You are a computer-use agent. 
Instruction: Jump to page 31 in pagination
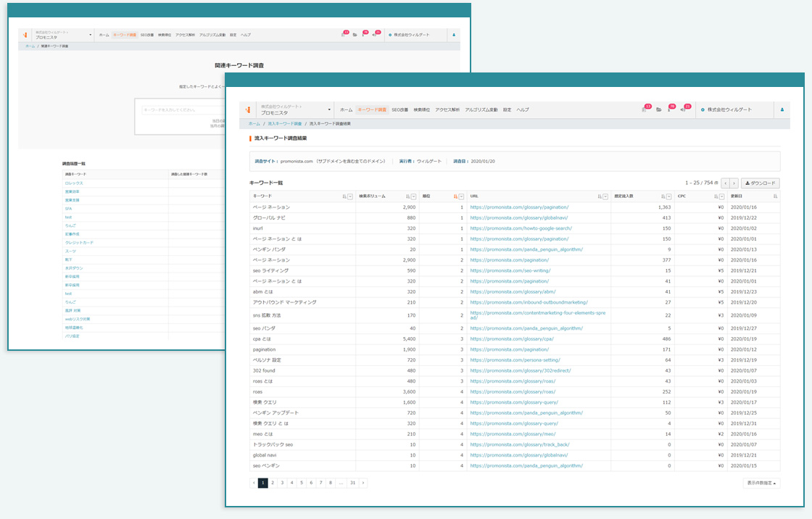coord(352,483)
